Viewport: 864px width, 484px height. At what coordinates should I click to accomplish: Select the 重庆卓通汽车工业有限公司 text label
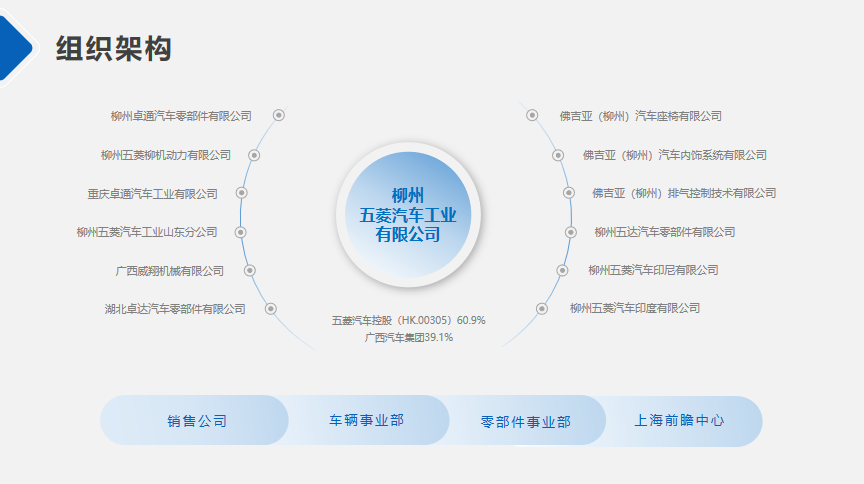pos(152,194)
